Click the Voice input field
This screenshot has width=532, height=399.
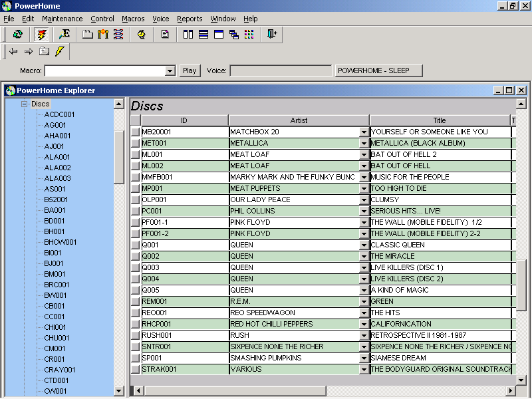click(x=281, y=70)
